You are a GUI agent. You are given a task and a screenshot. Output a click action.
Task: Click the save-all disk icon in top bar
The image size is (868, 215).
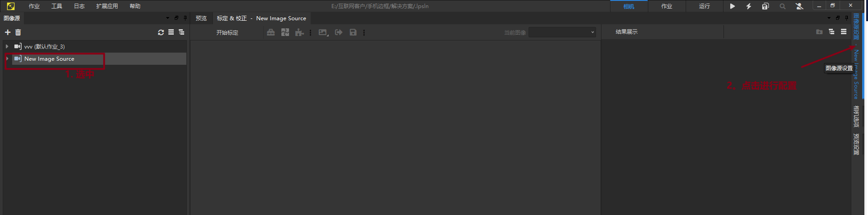765,6
